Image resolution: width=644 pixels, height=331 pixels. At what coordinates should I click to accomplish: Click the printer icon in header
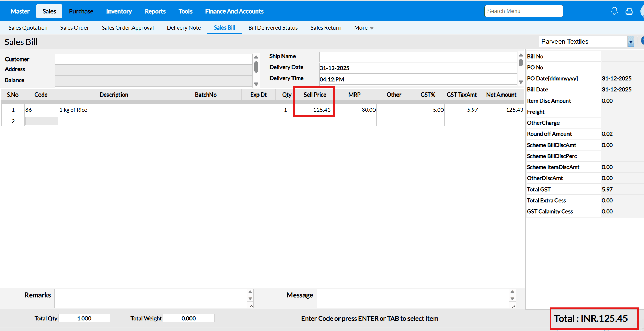(x=629, y=11)
